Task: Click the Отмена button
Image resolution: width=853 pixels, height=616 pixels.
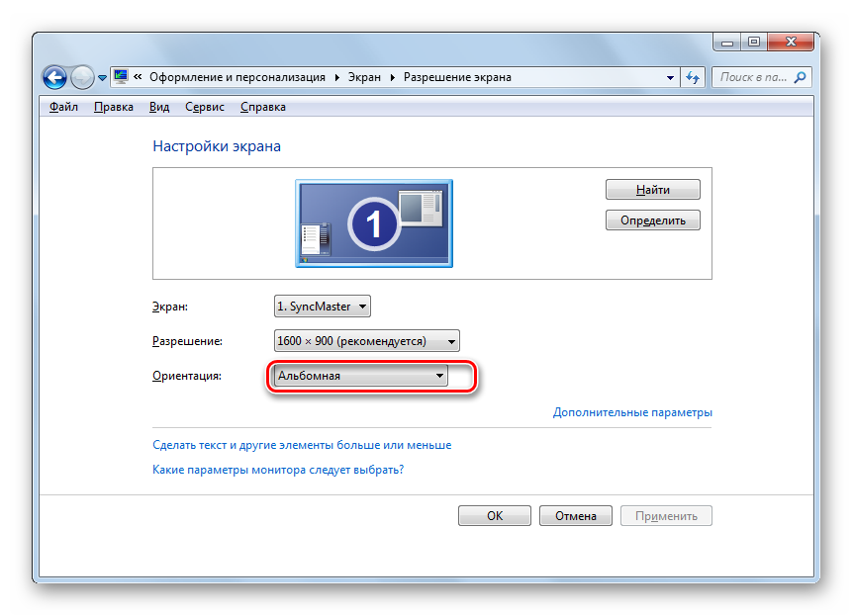Action: pyautogui.click(x=576, y=515)
